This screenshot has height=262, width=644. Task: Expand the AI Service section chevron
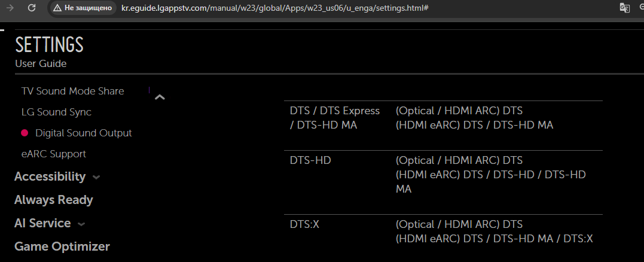[81, 224]
